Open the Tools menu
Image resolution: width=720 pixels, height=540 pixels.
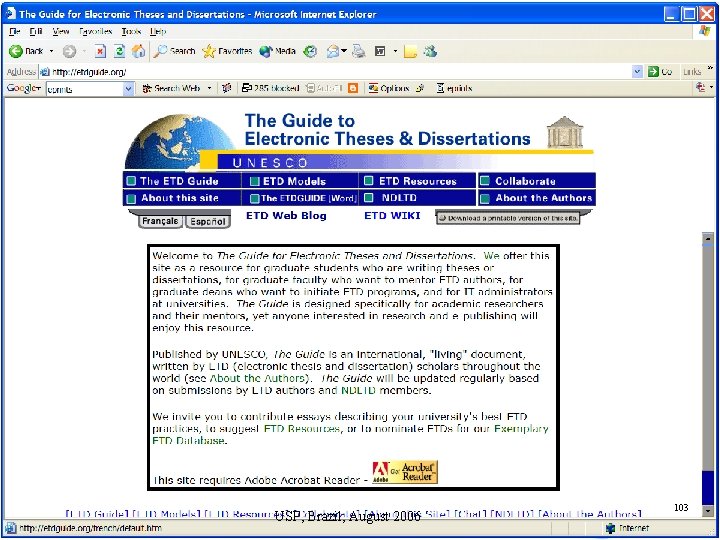pos(131,32)
